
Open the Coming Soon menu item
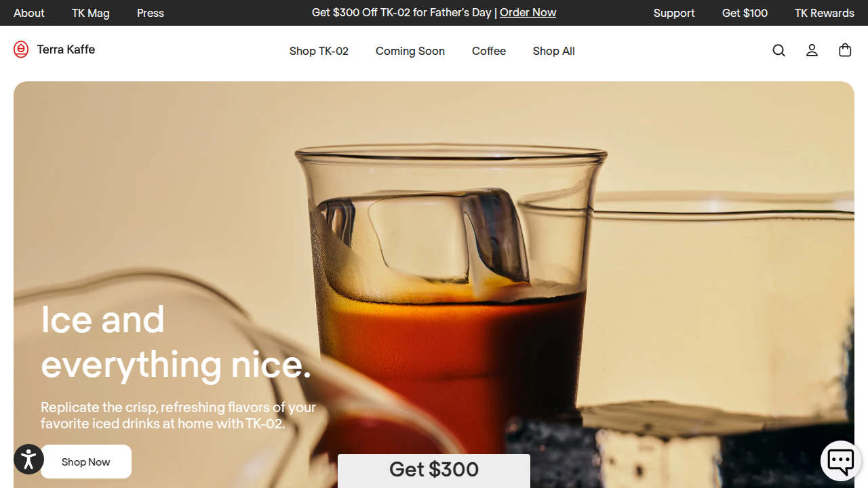click(x=410, y=51)
